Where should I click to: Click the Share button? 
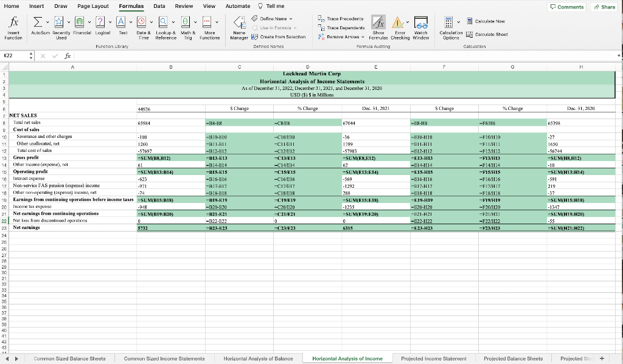(x=603, y=5)
